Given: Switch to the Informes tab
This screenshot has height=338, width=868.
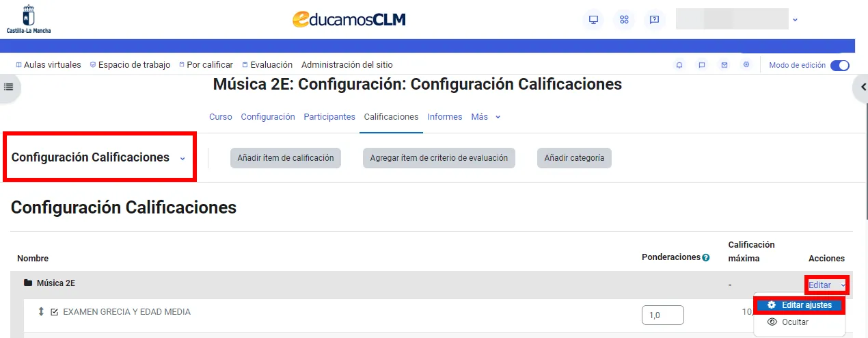Looking at the screenshot, I should click(x=445, y=117).
